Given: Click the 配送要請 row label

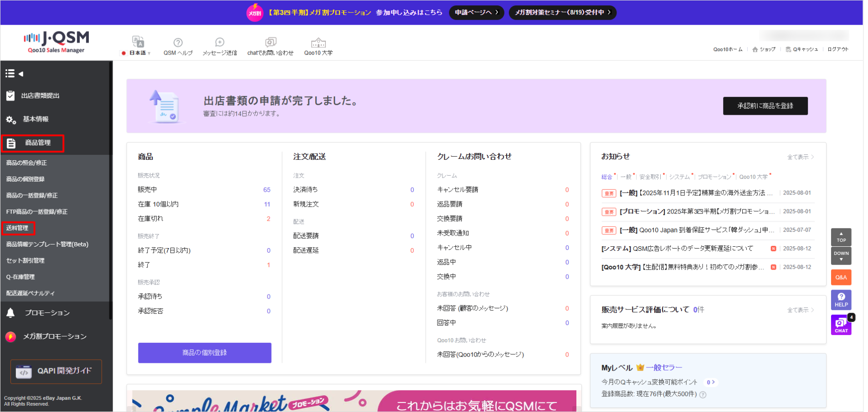Looking at the screenshot, I should coord(306,236).
